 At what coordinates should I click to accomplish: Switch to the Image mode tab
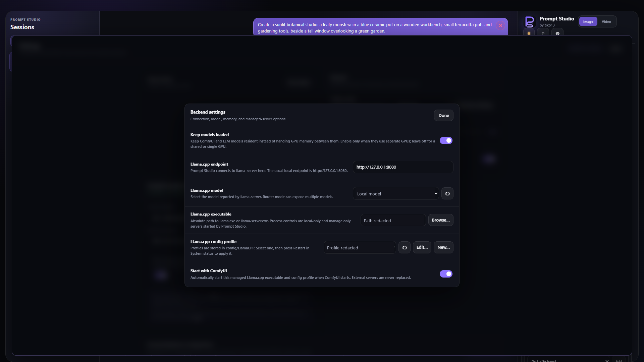tap(588, 22)
